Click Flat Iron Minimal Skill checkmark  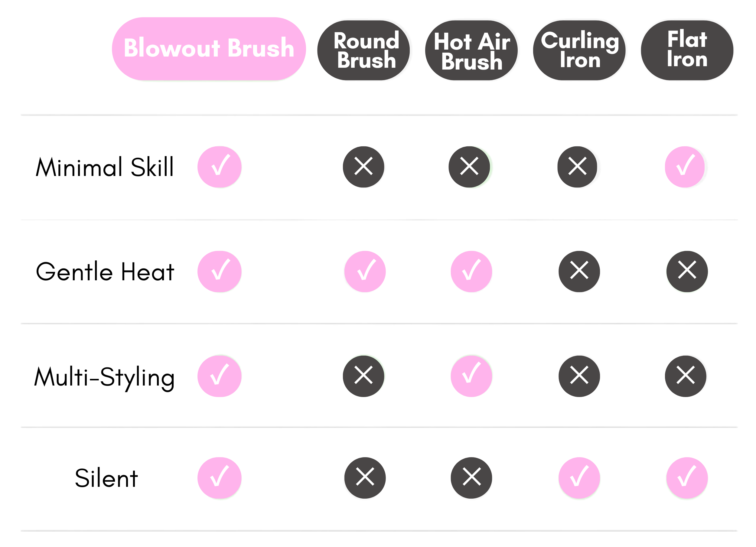(x=685, y=167)
